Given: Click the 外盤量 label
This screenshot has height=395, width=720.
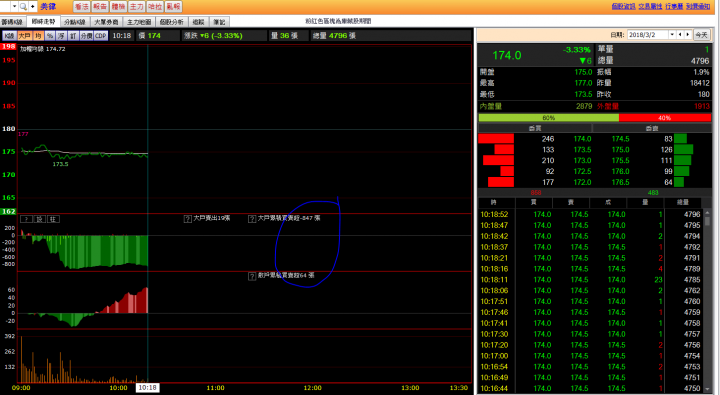Looking at the screenshot, I should click(x=608, y=106).
